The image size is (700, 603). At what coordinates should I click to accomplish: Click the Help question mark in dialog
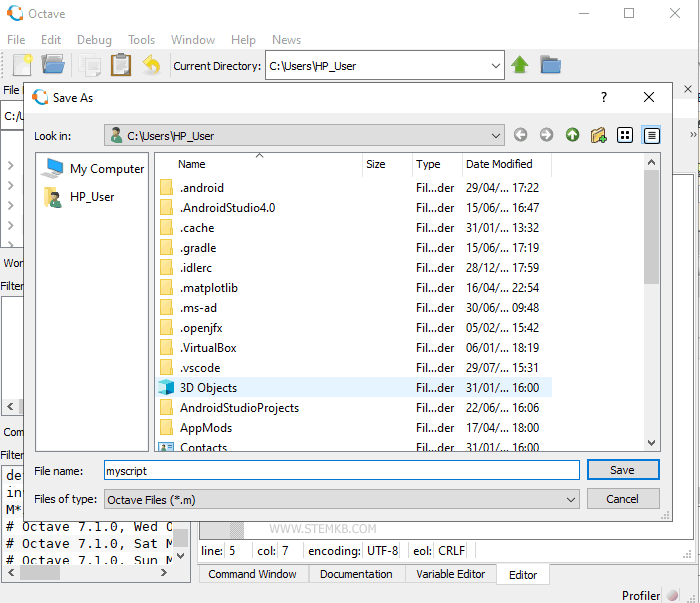pyautogui.click(x=603, y=97)
